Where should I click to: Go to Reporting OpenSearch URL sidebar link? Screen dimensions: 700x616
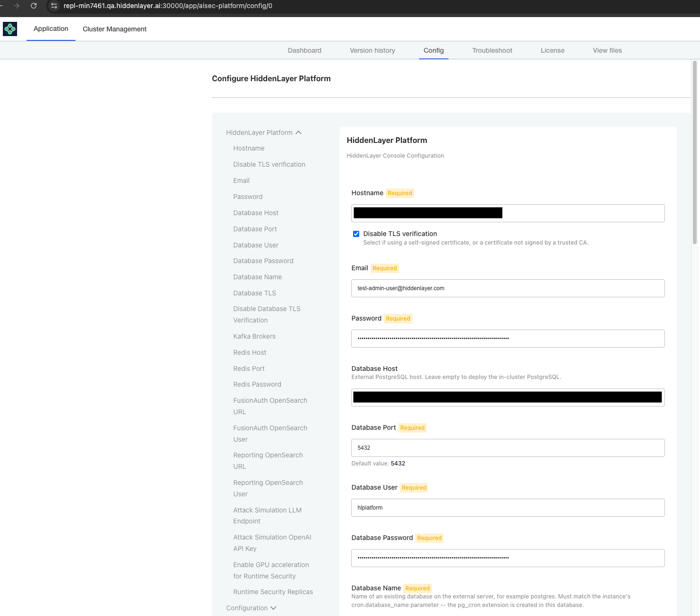(x=268, y=461)
